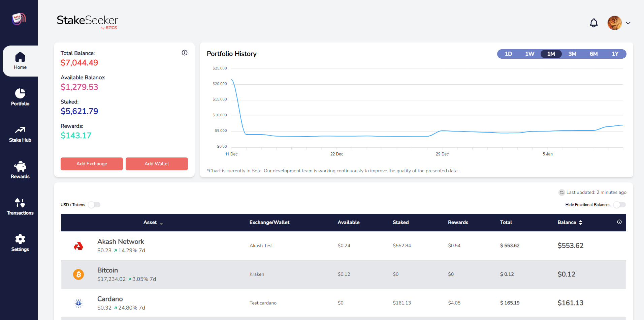Click the Akash Test wallet cell
Screen dimensions: 644x320
point(261,246)
